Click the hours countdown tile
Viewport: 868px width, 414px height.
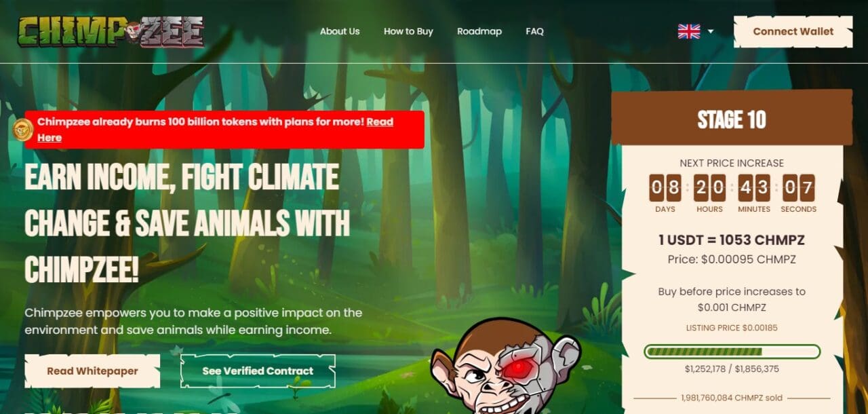pos(709,188)
